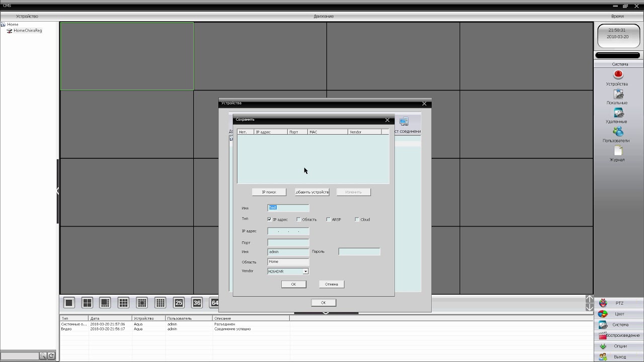Screen dimensions: 644x362
Task: Switch to four-view grid layout
Action: (x=87, y=303)
